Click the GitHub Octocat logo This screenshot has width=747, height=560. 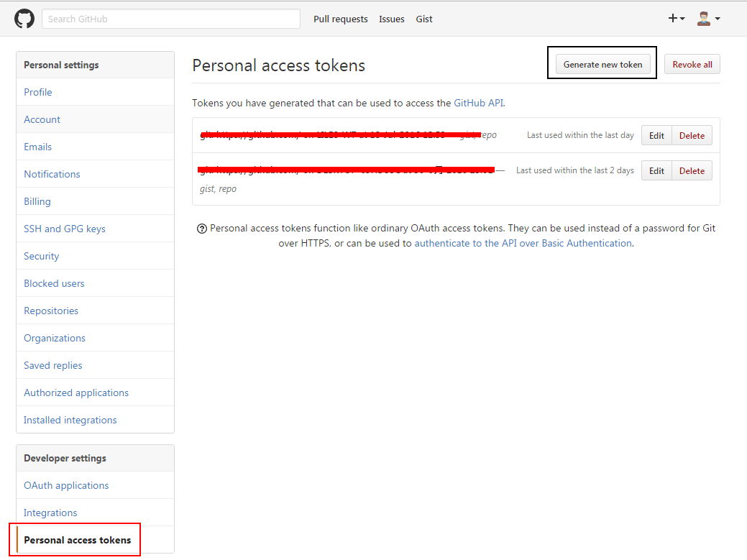24,19
